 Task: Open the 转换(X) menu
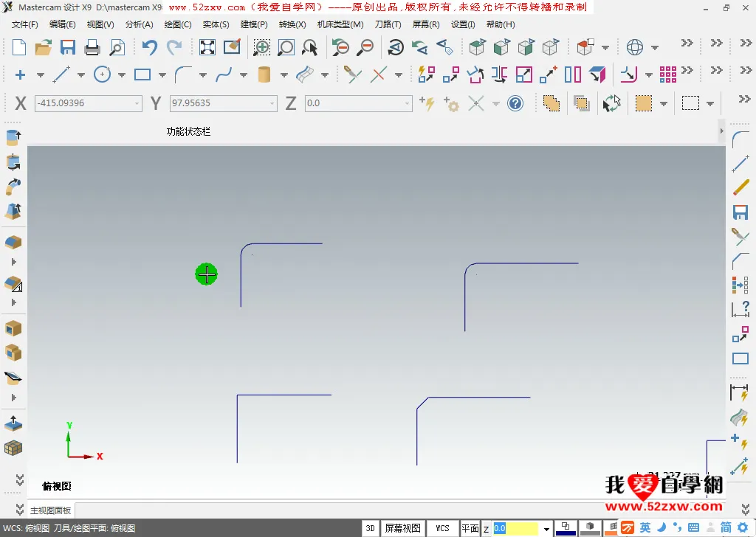292,24
